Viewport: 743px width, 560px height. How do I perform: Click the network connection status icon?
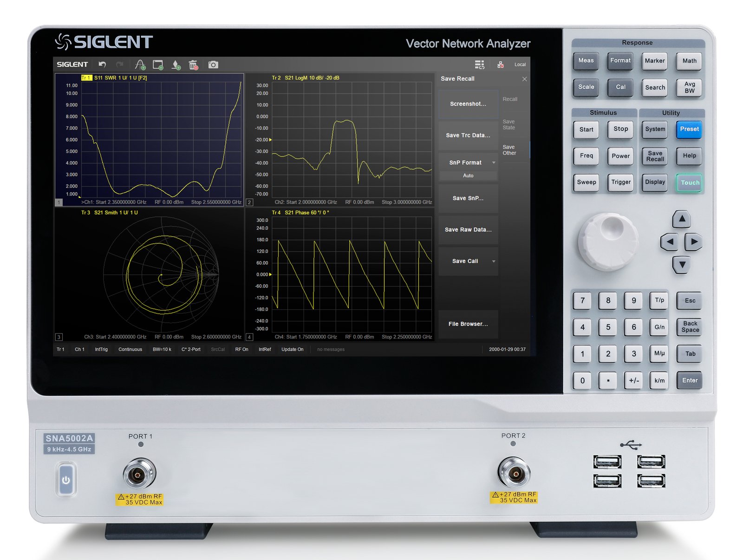pyautogui.click(x=501, y=64)
